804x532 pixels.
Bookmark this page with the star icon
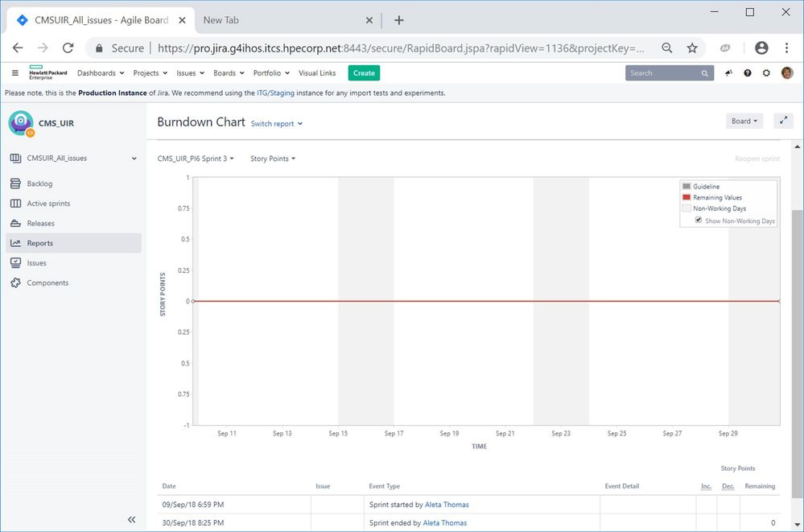tap(692, 47)
